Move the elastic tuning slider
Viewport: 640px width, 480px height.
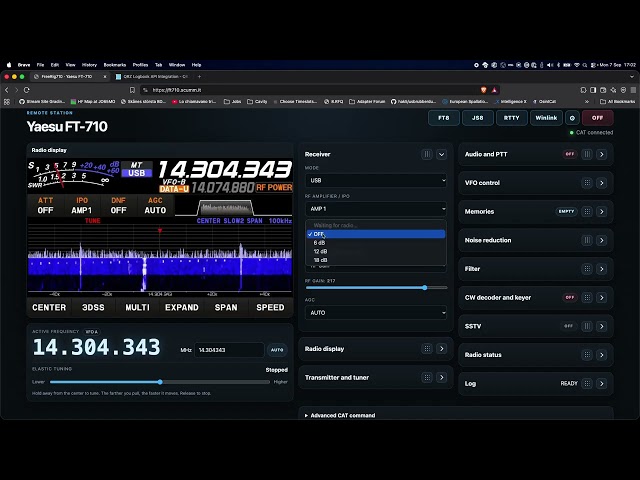(x=160, y=382)
